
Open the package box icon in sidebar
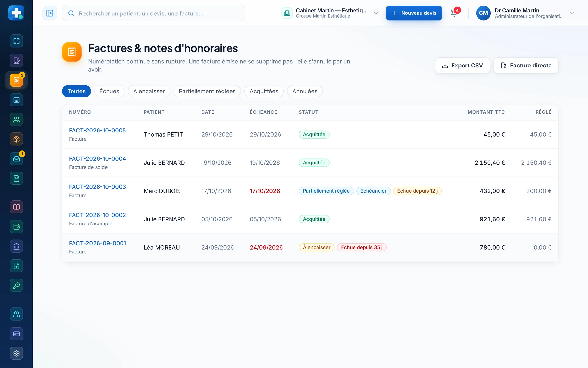click(16, 139)
